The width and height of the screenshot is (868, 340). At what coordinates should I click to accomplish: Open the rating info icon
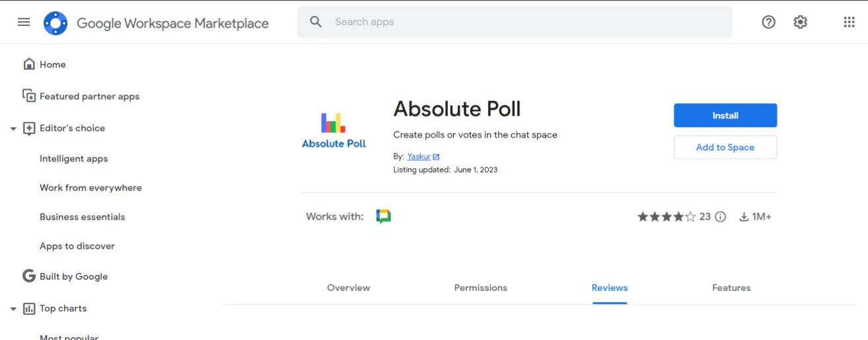(x=721, y=217)
